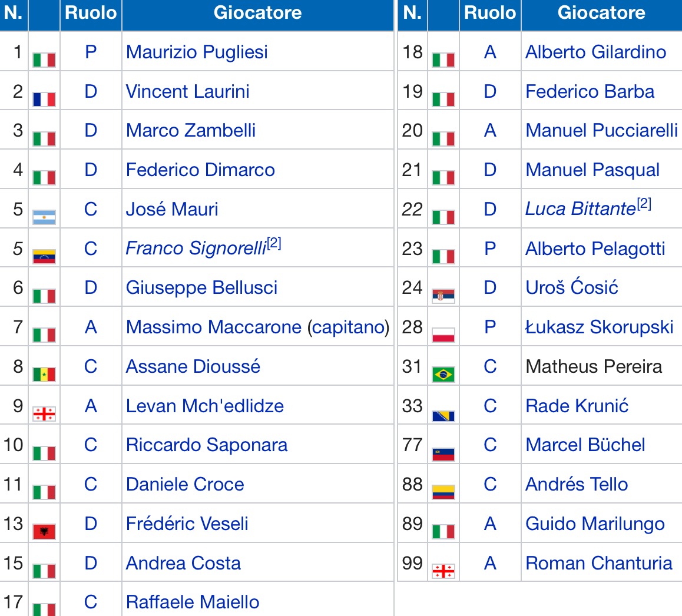Click the Venezuelan flag beside Franco Signorelli
This screenshot has height=616, width=682.
[44, 256]
